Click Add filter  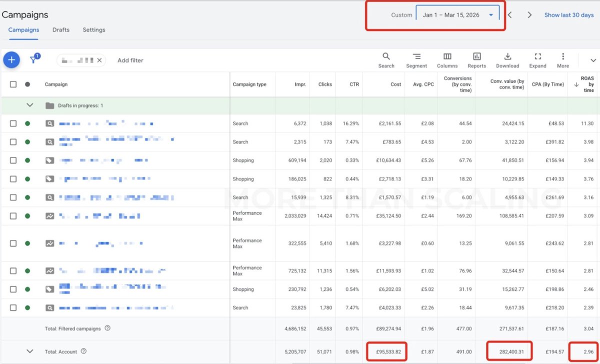130,60
